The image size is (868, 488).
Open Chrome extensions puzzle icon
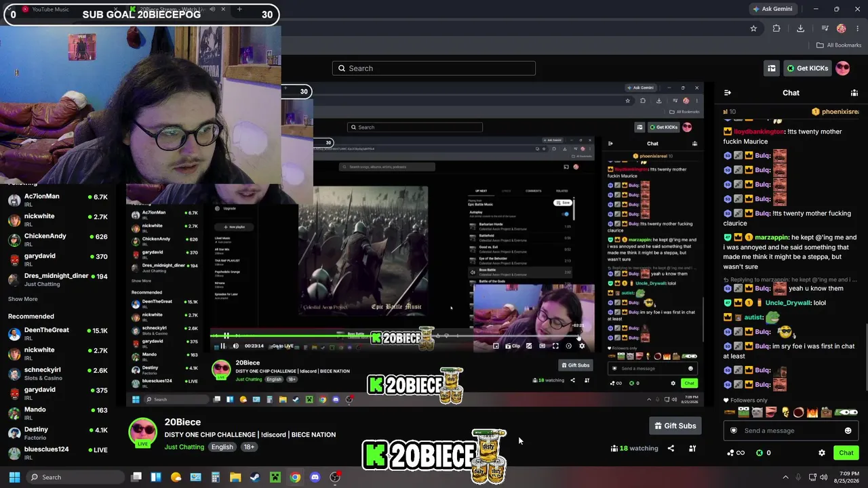coord(776,28)
